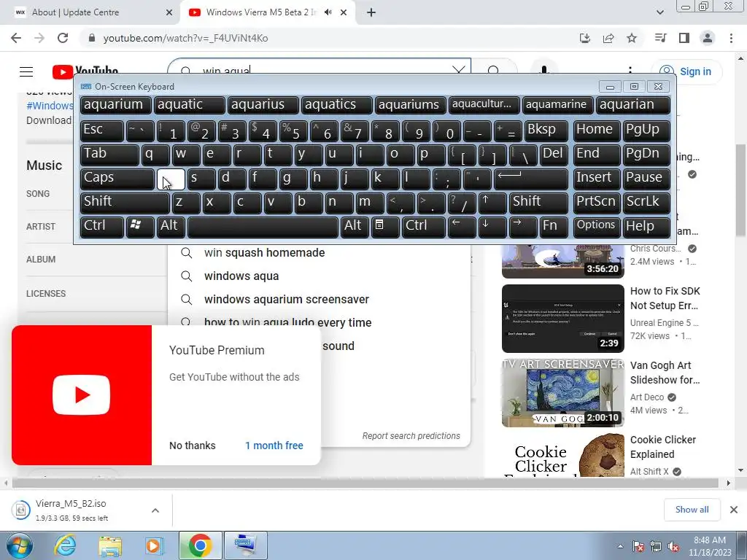This screenshot has height=560, width=747.
Task: Show hidden tray icons arrow
Action: 620,547
